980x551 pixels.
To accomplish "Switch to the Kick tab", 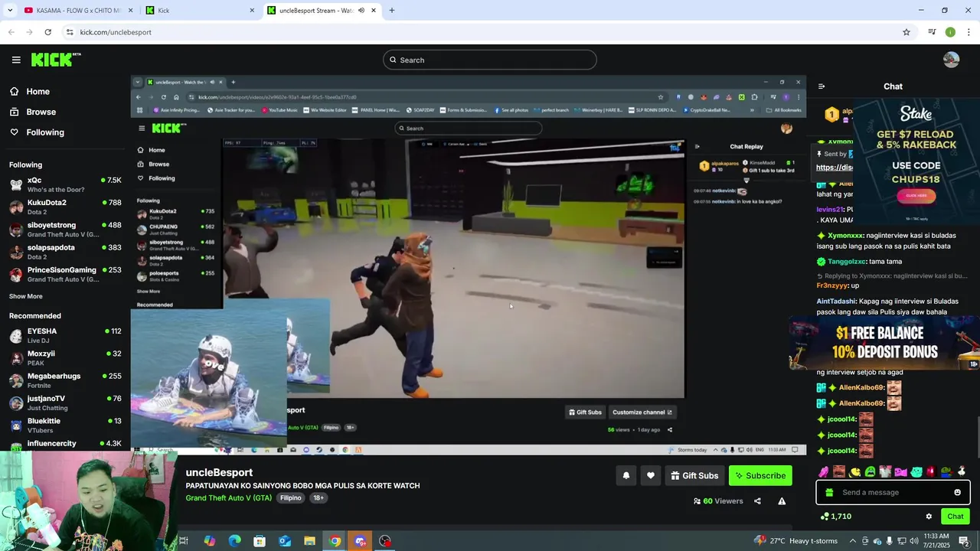I will point(199,11).
